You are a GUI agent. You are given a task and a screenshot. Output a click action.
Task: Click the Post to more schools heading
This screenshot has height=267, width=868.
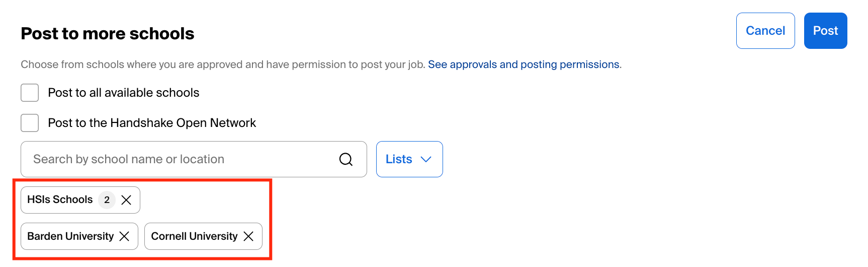point(108,34)
